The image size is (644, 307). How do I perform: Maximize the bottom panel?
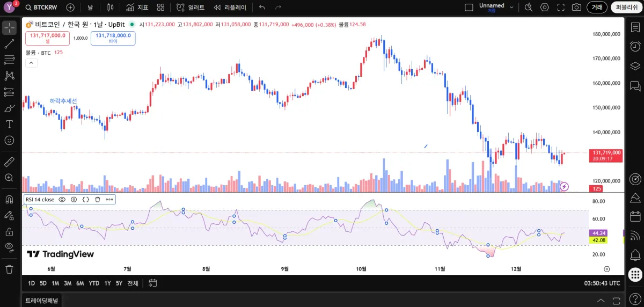[x=616, y=301]
